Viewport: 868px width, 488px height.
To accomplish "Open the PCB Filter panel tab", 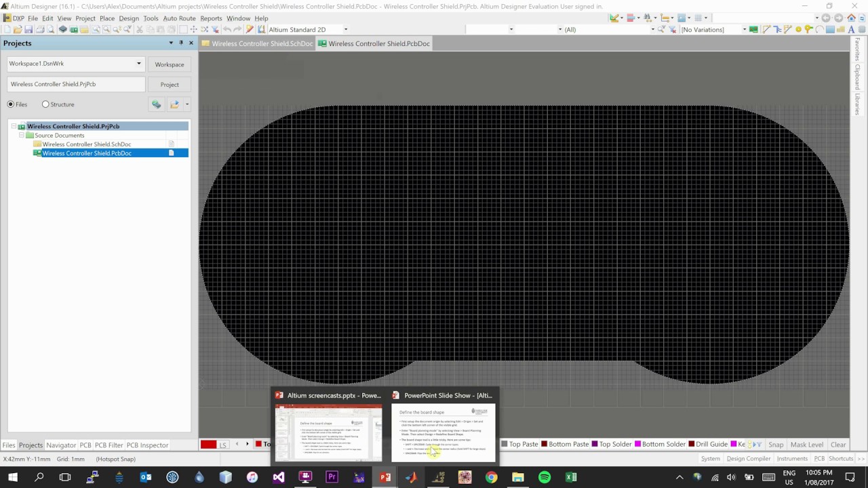I will (x=108, y=445).
